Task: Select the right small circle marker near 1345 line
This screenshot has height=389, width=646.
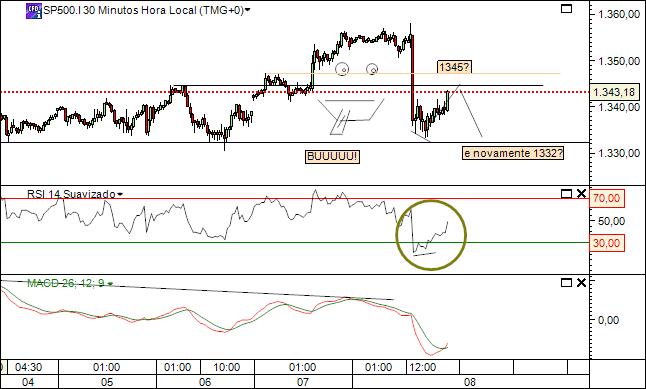Action: pos(372,69)
